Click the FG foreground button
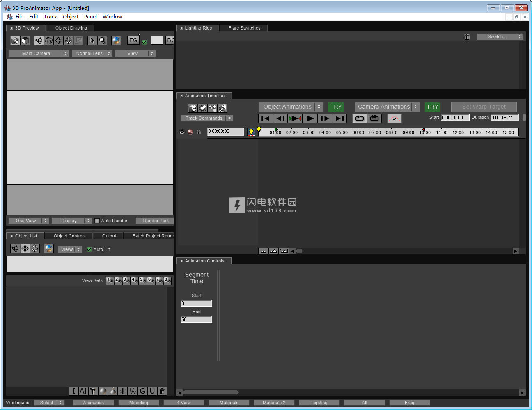Screen dimensions: 532x410 [133, 40]
